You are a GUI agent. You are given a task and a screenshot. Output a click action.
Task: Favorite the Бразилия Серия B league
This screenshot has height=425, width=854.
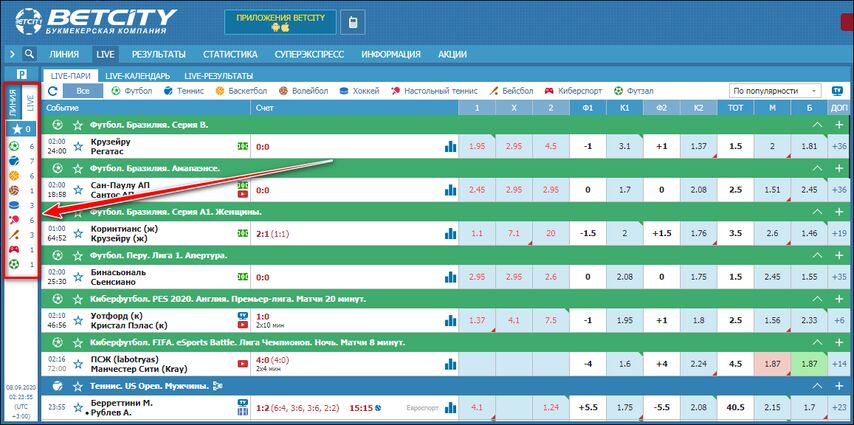pyautogui.click(x=78, y=125)
